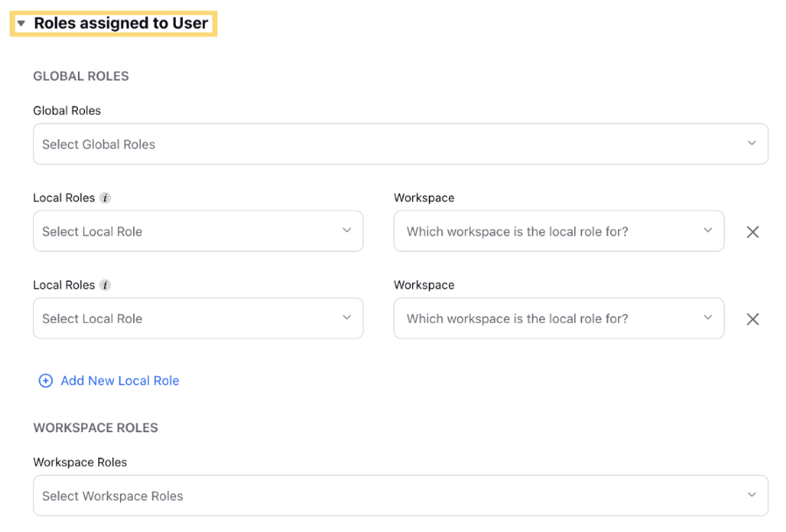Remove the first local role row
This screenshot has height=532, width=786.
753,232
